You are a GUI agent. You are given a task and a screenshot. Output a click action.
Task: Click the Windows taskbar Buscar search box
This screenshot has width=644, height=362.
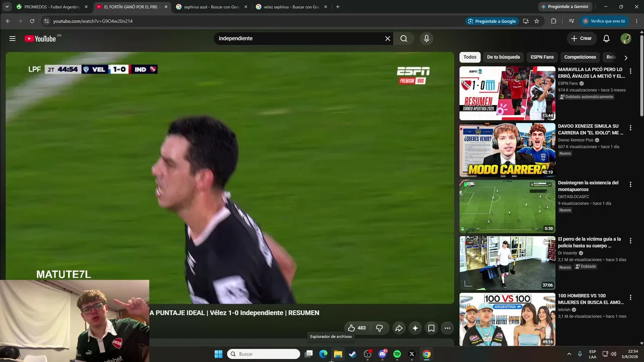click(x=264, y=354)
